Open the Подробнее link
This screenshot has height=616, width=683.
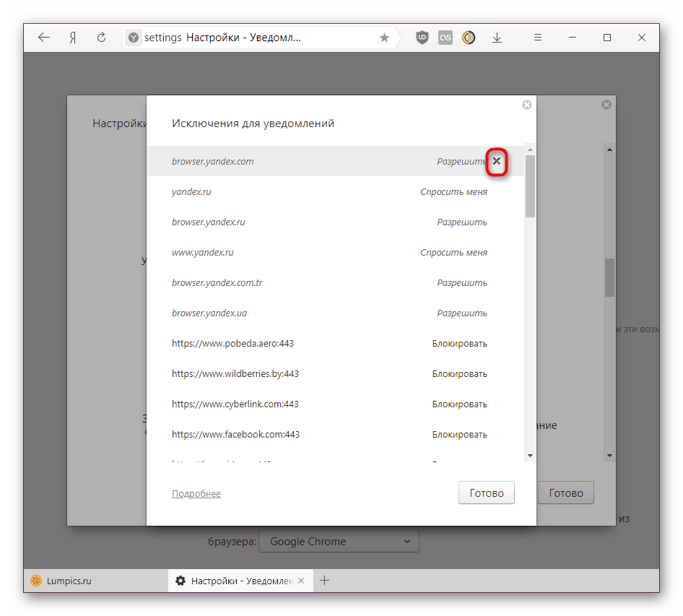click(x=196, y=493)
